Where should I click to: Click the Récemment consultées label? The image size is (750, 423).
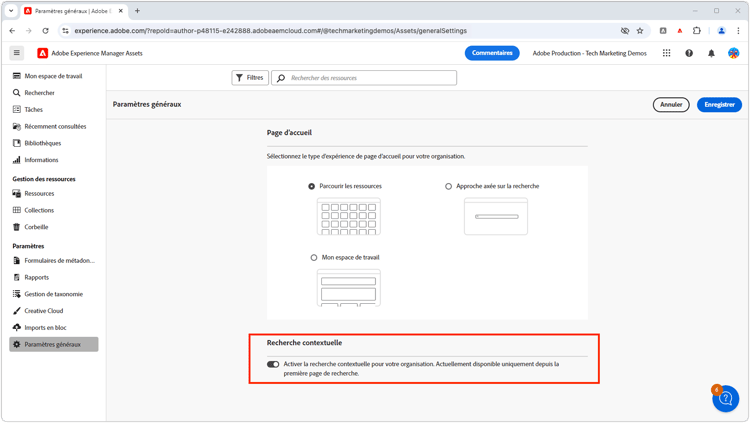tap(55, 126)
